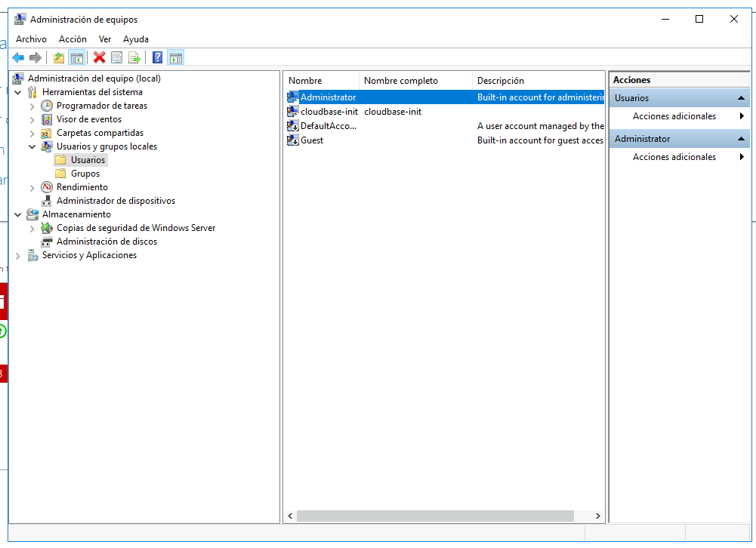Click the horizontal scrollbar right arrow
Screen dimensions: 756x548
pos(598,516)
